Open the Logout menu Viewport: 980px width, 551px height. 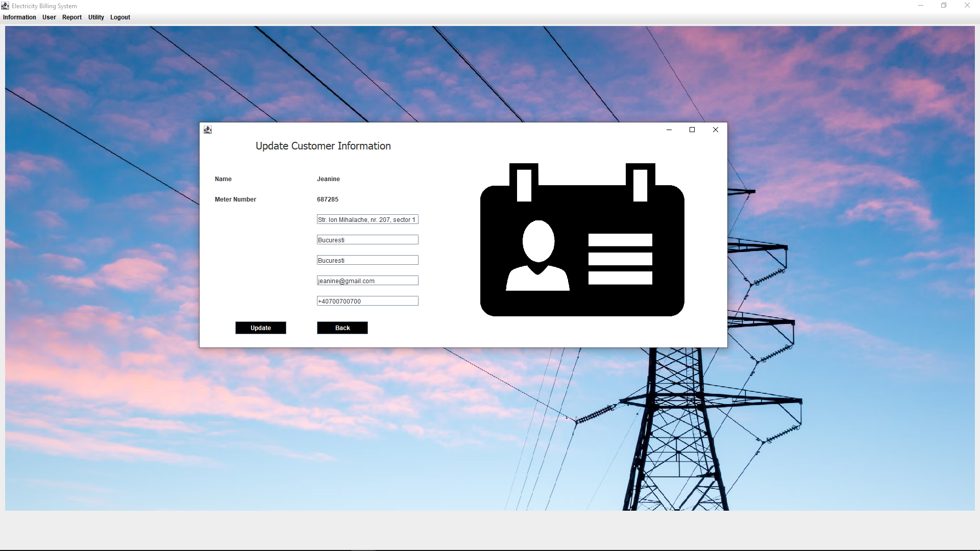click(120, 17)
